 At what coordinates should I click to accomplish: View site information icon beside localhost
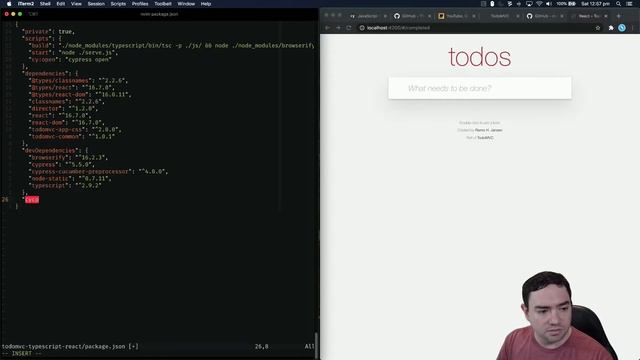tap(362, 28)
